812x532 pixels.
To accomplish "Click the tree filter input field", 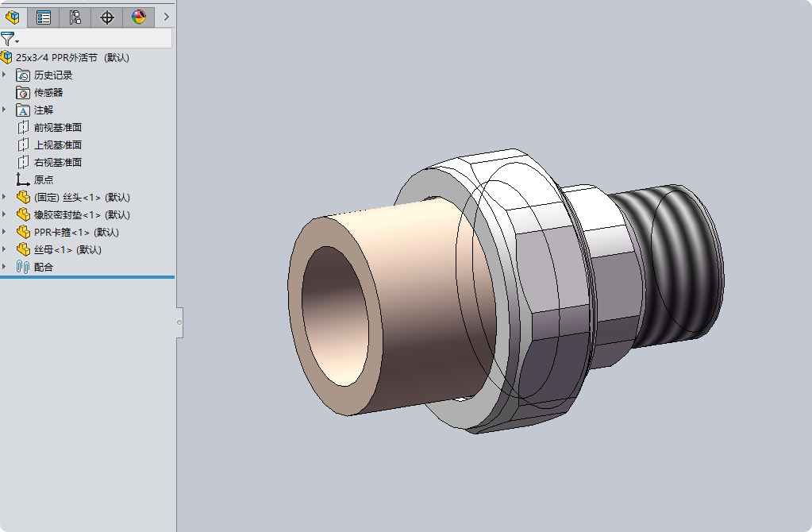I will coord(96,39).
